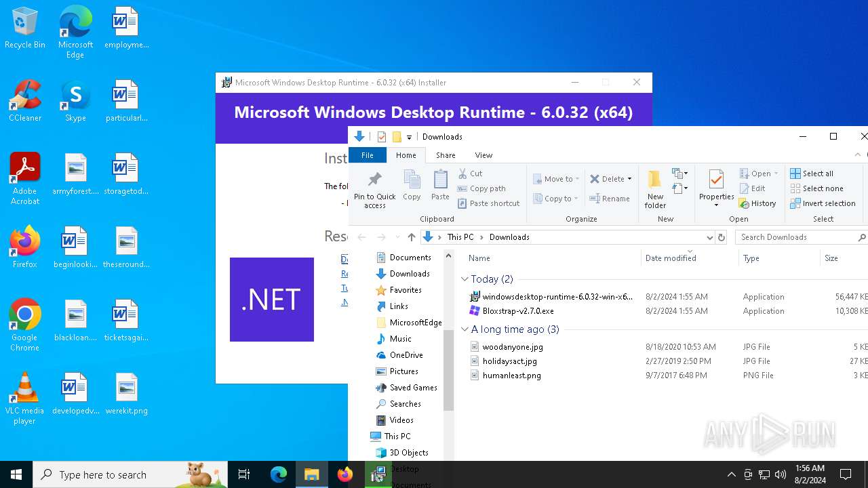Click navigation pane vertical scrollbar
This screenshot has width=868, height=488.
pos(448,369)
